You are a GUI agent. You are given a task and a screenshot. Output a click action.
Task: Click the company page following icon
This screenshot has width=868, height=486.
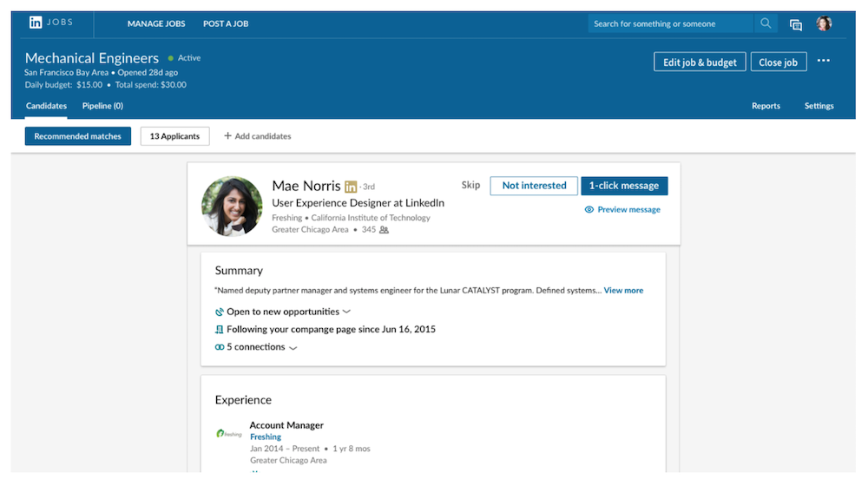coord(220,330)
